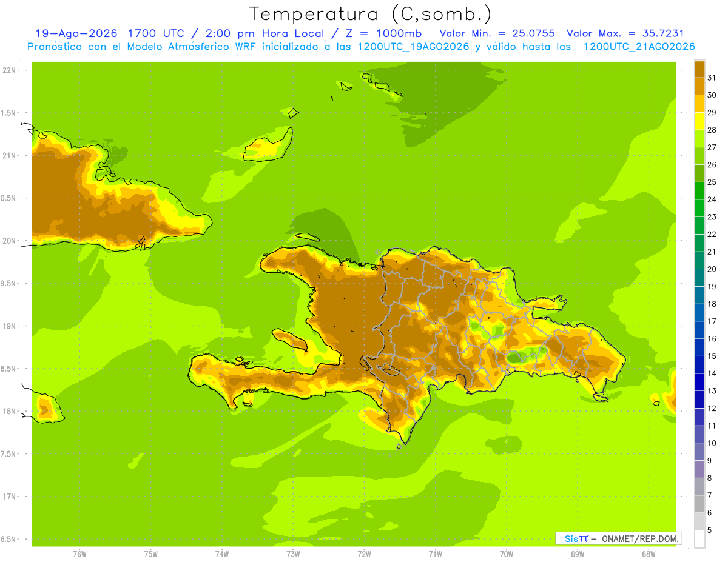
Task: Click the '8.5N' latitude axis label
Action: (9, 369)
